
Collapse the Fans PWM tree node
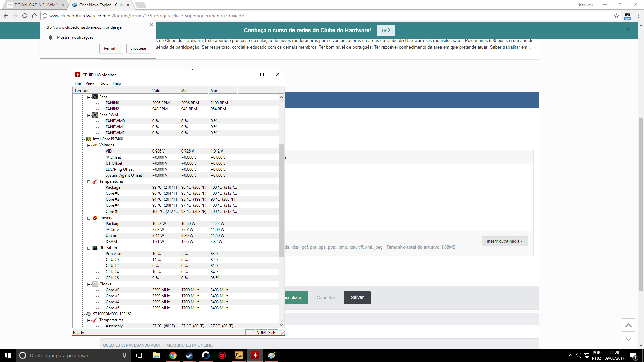(x=89, y=115)
